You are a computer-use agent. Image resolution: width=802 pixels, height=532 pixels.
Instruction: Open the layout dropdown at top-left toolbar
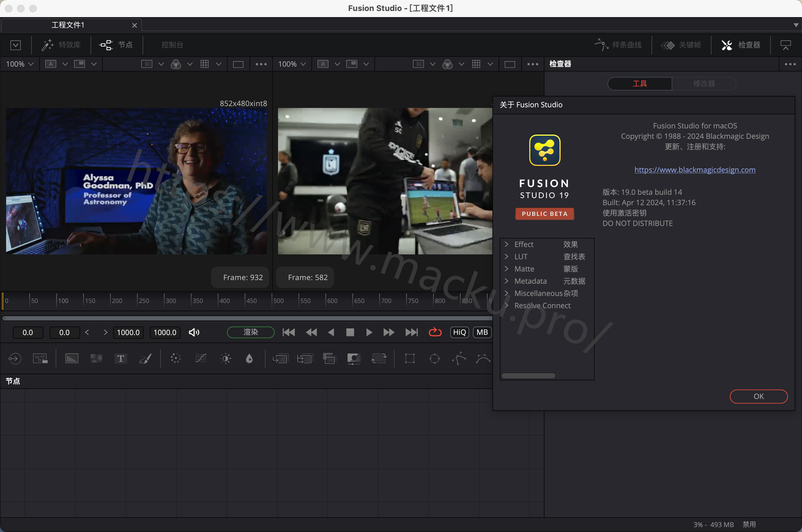pyautogui.click(x=16, y=45)
